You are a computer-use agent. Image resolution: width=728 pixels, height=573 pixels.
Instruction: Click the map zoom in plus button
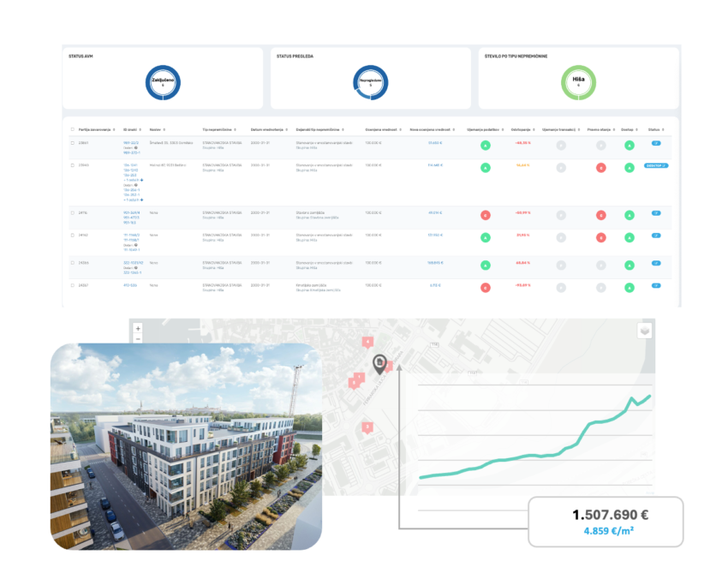[138, 328]
